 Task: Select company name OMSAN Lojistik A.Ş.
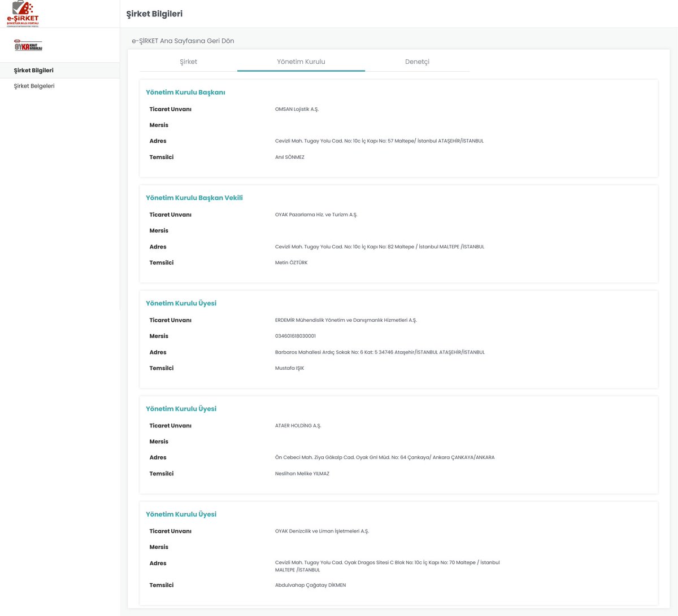pyautogui.click(x=297, y=110)
